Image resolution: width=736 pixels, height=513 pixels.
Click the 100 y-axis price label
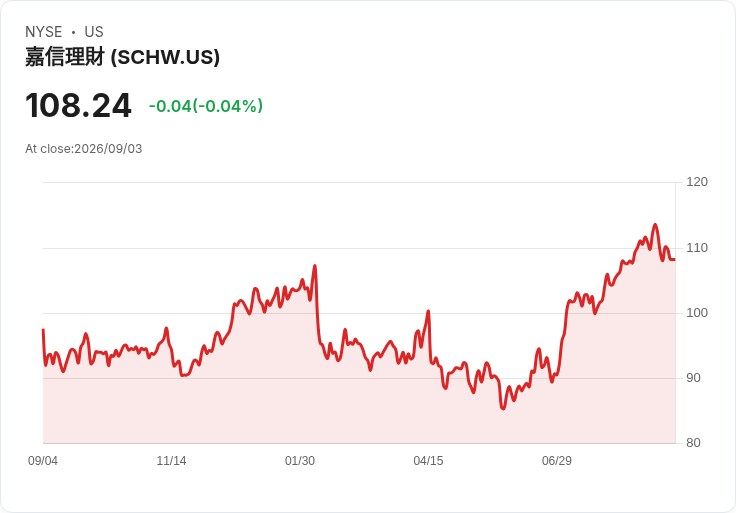[x=697, y=313]
